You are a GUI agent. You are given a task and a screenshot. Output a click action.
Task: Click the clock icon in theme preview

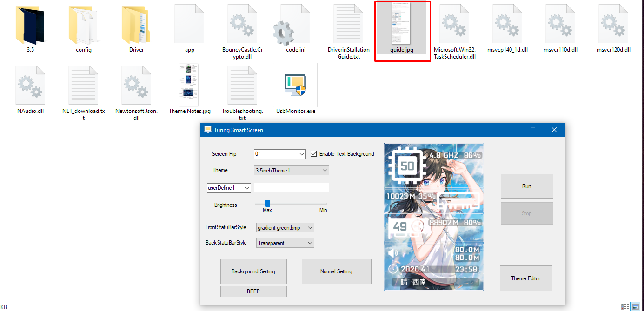point(393,269)
